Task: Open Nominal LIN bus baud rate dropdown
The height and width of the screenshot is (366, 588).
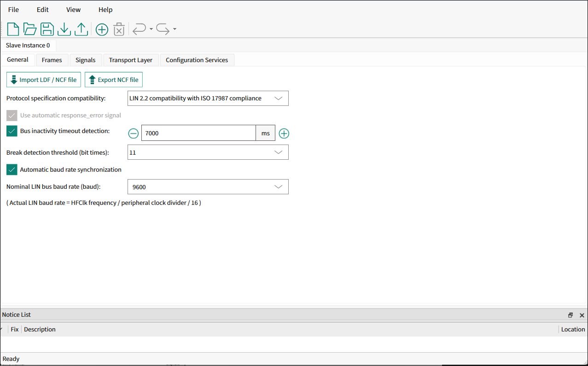Action: tap(208, 187)
